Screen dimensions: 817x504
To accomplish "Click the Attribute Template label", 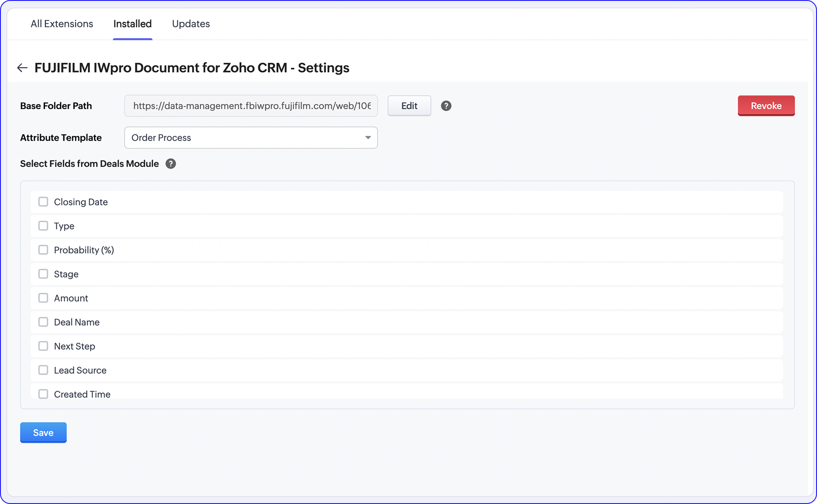I will click(61, 138).
